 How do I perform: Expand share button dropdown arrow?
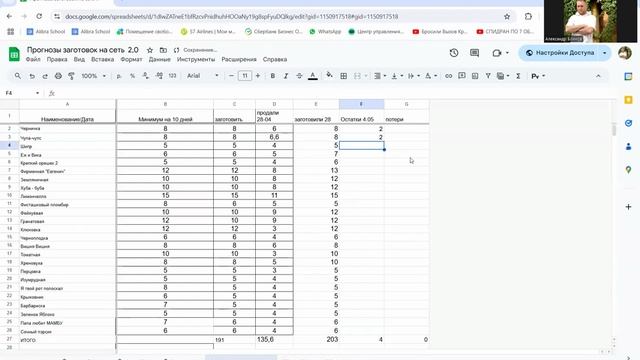604,53
